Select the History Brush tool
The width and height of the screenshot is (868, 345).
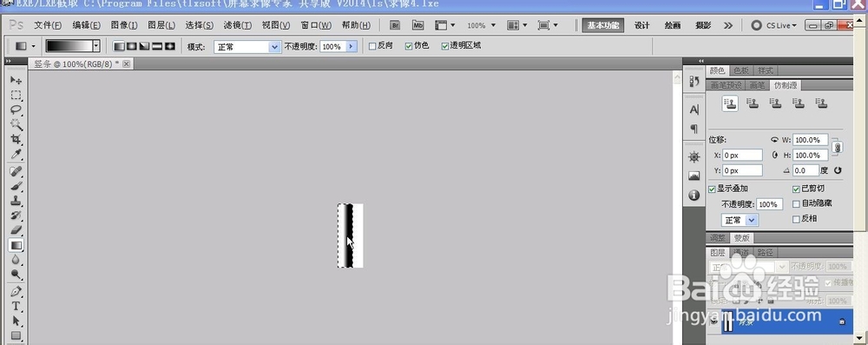(16, 216)
